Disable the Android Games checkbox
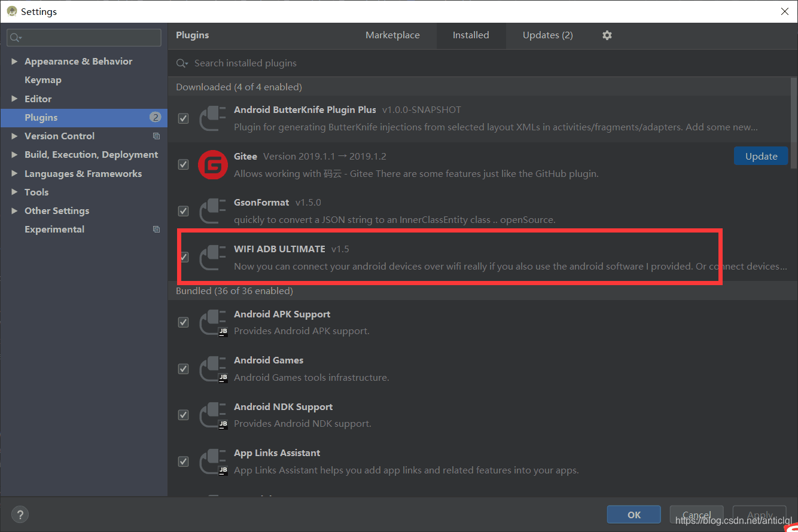 pyautogui.click(x=184, y=369)
